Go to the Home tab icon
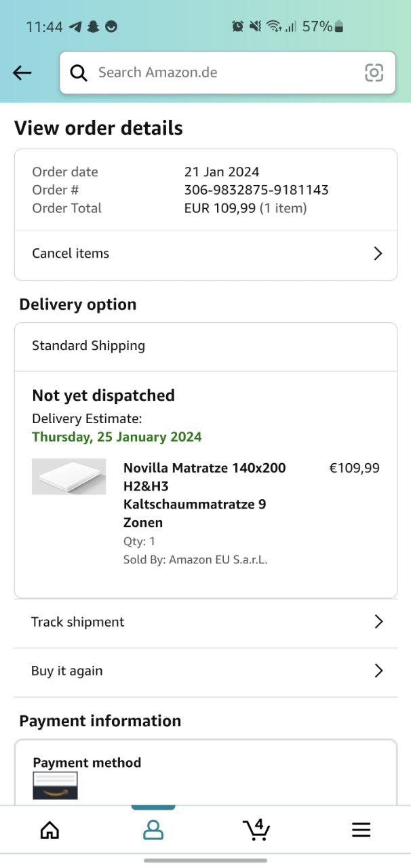This screenshot has width=411, height=868. click(x=50, y=829)
